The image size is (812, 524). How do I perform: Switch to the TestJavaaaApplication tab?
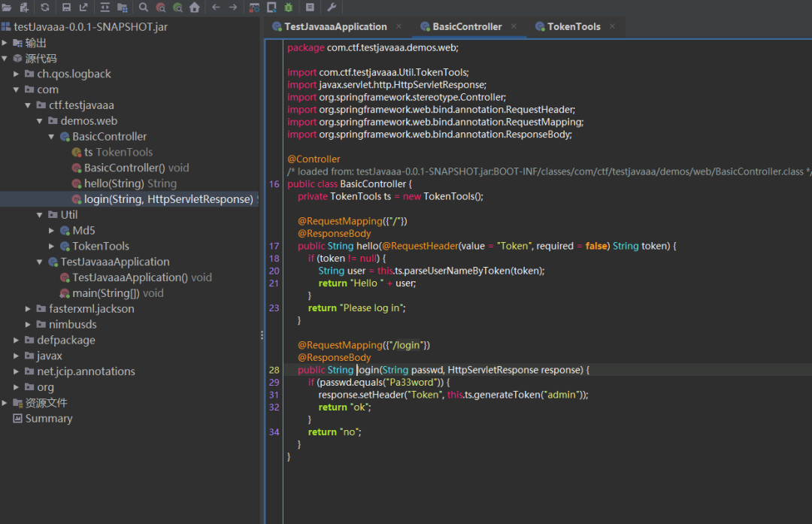coord(335,26)
